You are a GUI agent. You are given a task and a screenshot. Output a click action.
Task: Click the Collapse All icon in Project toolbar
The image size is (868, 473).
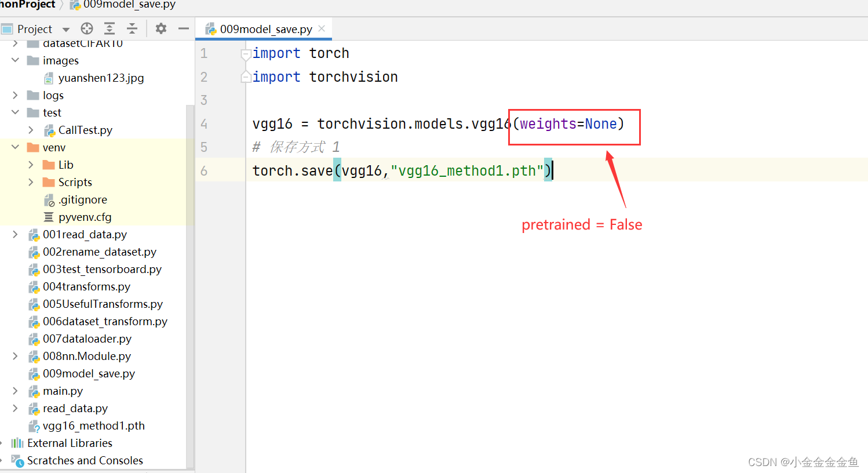(132, 28)
